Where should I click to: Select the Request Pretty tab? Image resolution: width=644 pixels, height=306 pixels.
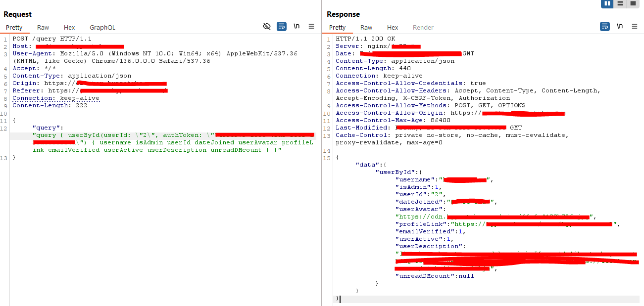[x=14, y=28]
